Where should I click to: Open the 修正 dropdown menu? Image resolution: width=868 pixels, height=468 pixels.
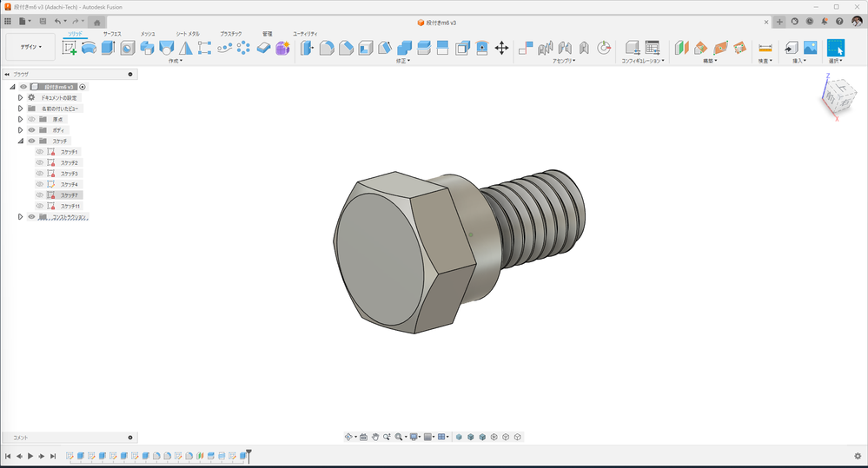pyautogui.click(x=402, y=61)
